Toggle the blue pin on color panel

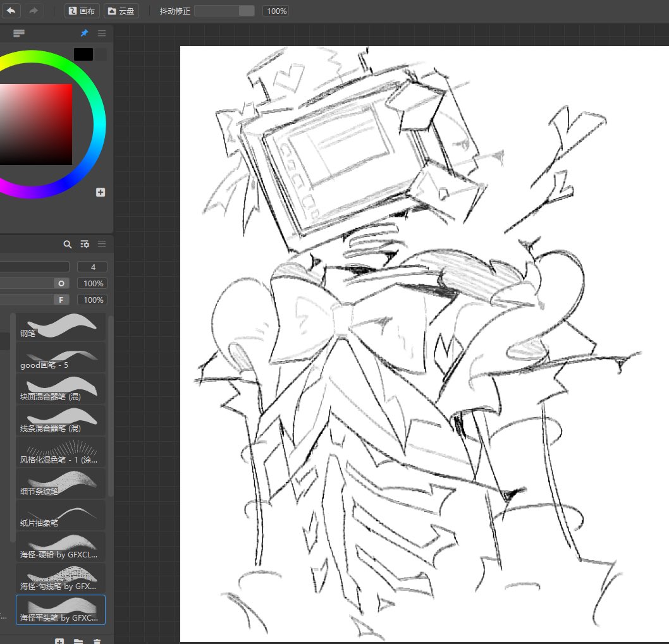[85, 33]
